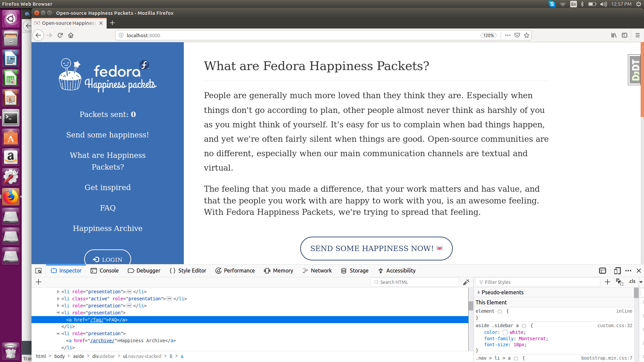This screenshot has height=362, width=644.
Task: Switch to the Network tab
Action: [317, 271]
